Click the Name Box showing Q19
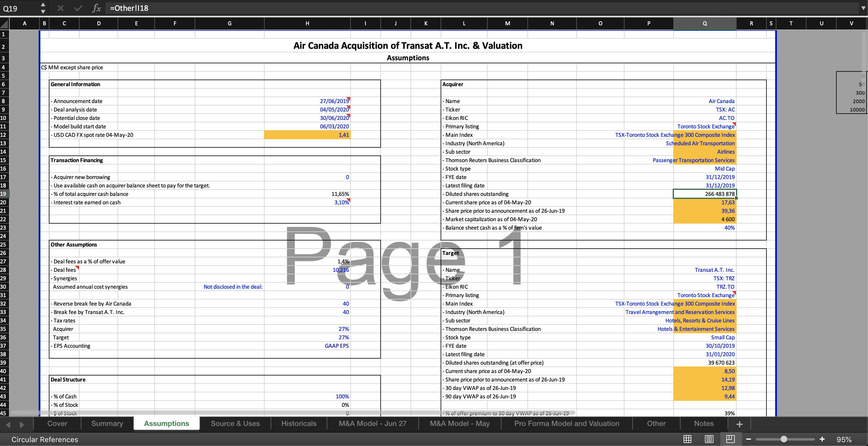868x446 pixels. coord(20,8)
